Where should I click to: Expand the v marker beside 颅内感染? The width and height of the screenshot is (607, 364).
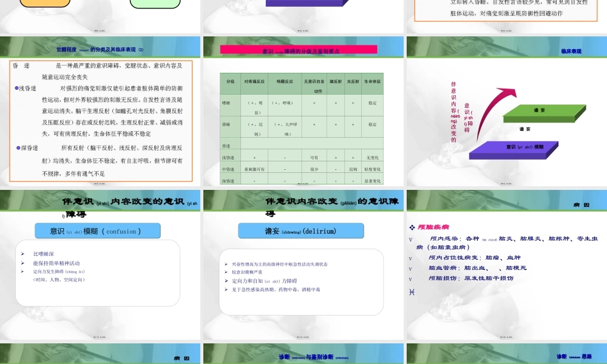(411, 239)
